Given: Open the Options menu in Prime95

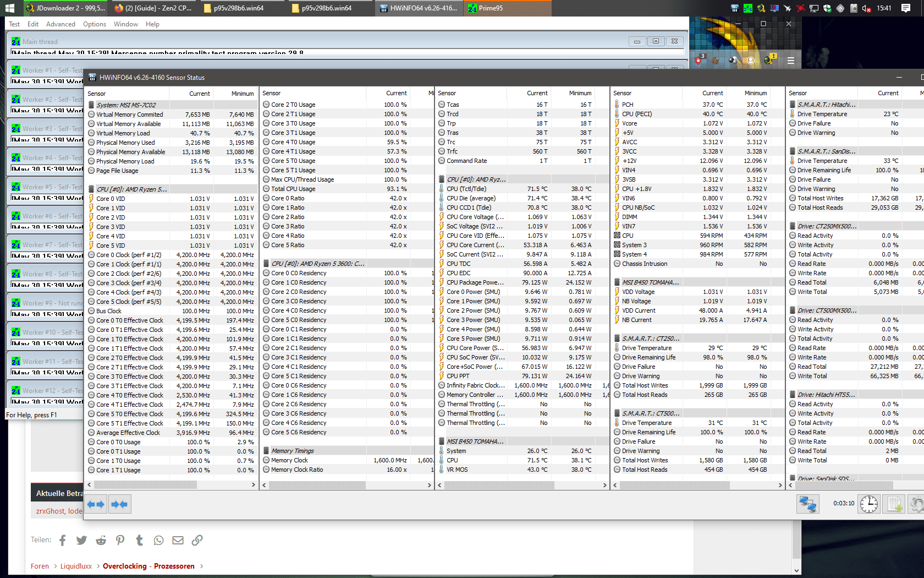Looking at the screenshot, I should pyautogui.click(x=95, y=24).
